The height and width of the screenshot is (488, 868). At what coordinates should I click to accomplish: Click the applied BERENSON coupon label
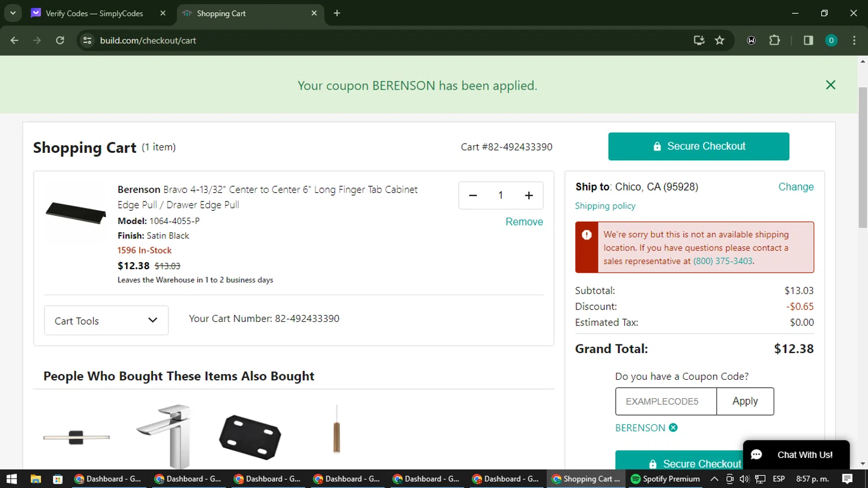640,428
